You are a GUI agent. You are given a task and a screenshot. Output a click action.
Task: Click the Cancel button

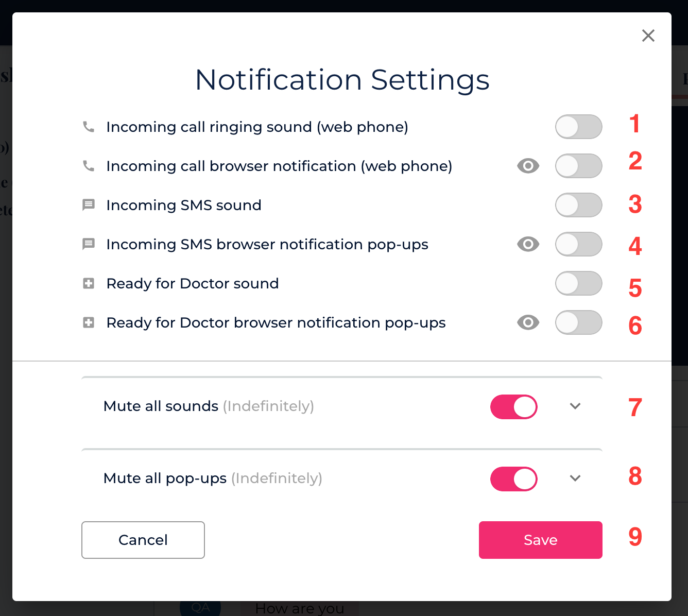[x=143, y=540]
